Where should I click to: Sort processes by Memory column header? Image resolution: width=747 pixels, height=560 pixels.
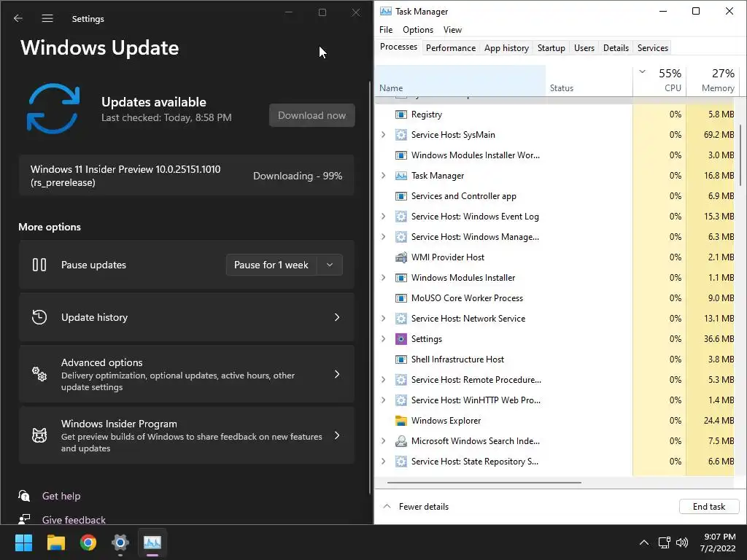click(713, 80)
